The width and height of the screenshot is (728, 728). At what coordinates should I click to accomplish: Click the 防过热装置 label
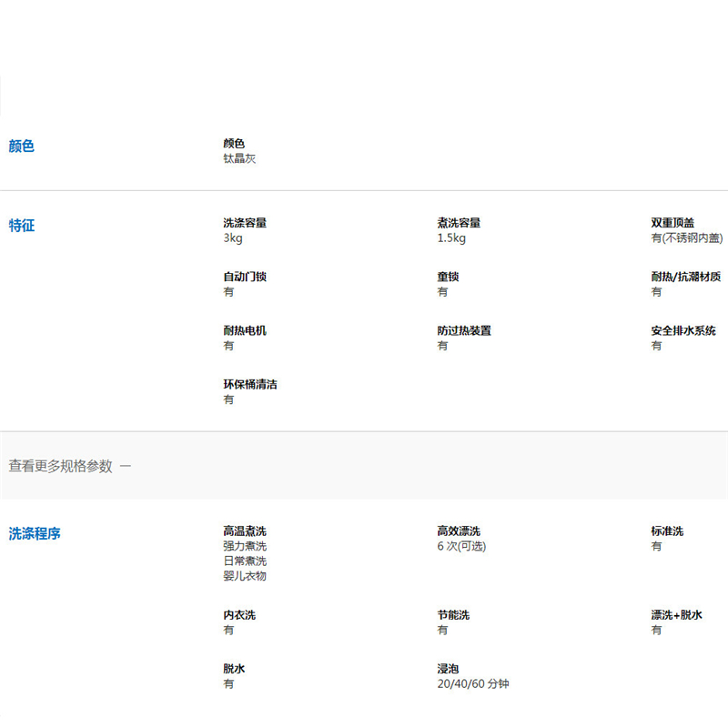(464, 330)
